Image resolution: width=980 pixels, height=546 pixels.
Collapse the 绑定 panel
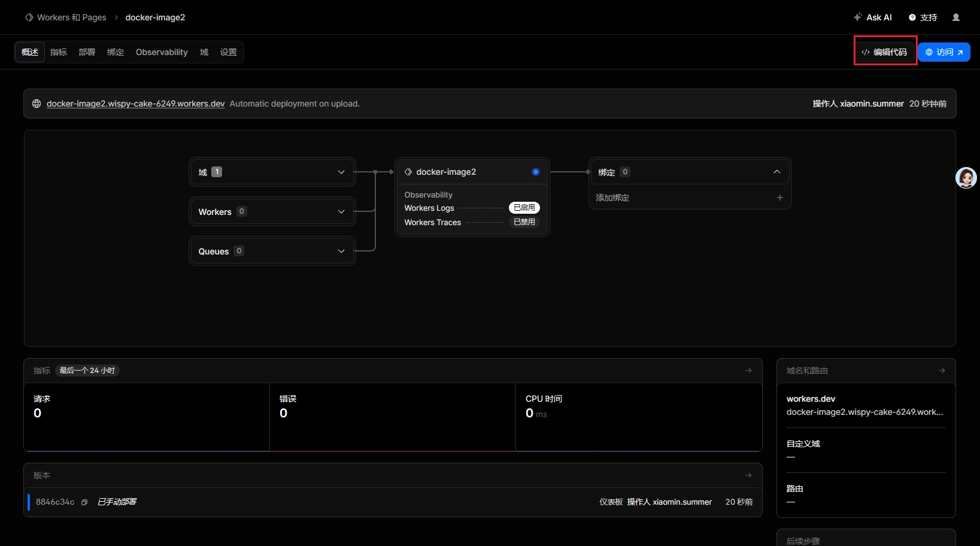click(777, 172)
